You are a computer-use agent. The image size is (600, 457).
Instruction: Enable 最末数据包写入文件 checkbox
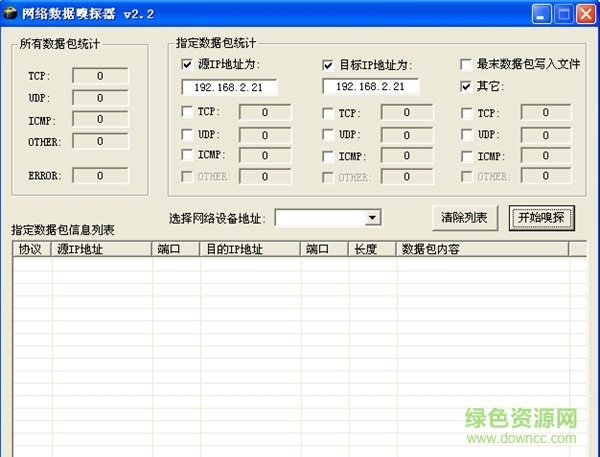(467, 64)
